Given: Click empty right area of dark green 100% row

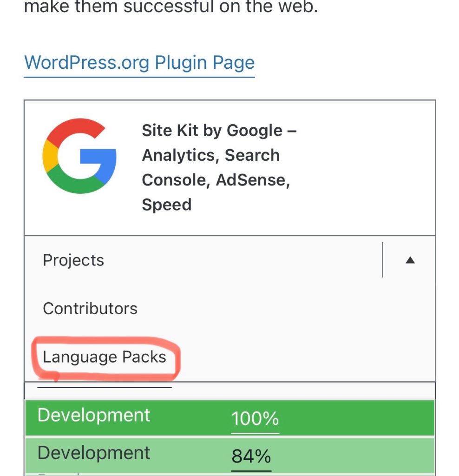Looking at the screenshot, I should tap(362, 417).
